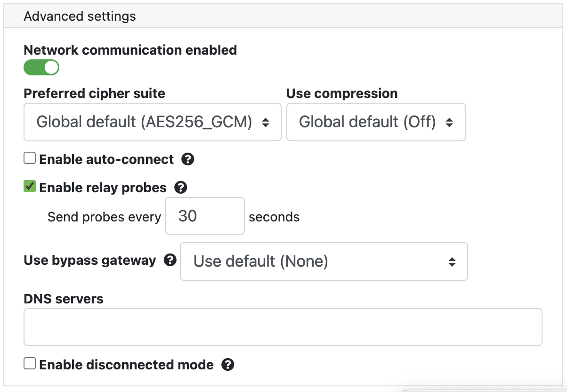Click the DNS servers label

(64, 299)
